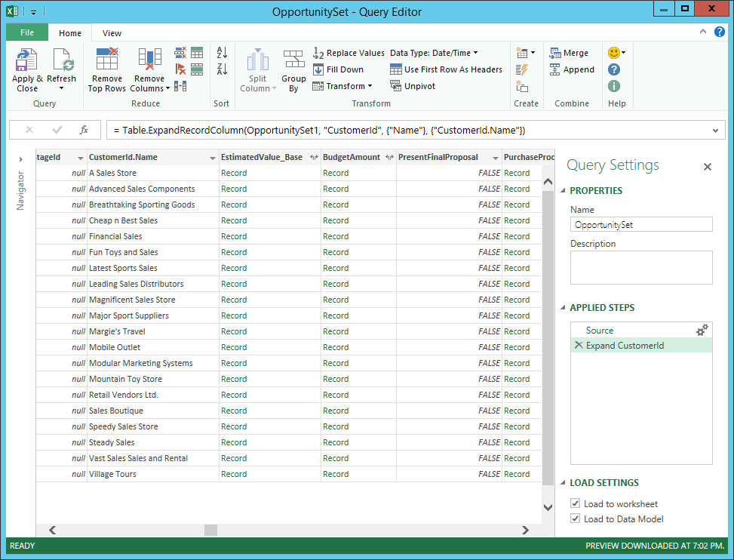The height and width of the screenshot is (560, 734).
Task: Cancel the formula edit with the X icon
Action: click(x=29, y=130)
